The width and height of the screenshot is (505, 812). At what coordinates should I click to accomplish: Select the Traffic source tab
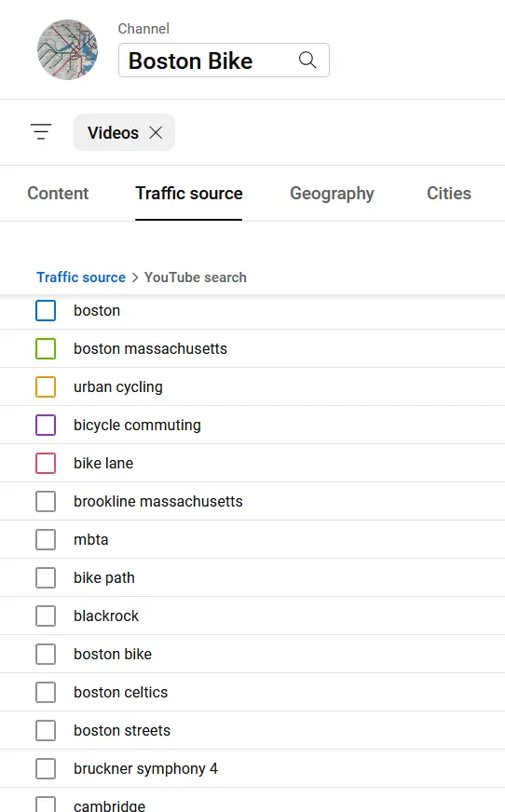coord(189,193)
